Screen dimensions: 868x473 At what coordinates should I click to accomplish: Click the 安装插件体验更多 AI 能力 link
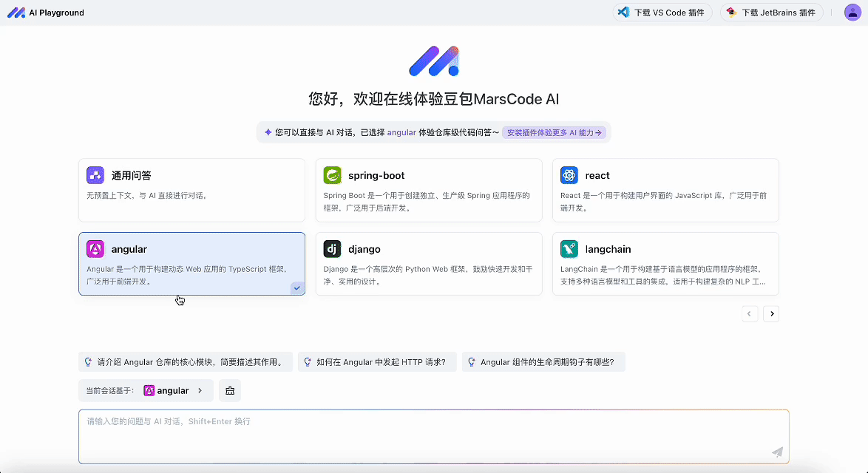[x=554, y=133]
